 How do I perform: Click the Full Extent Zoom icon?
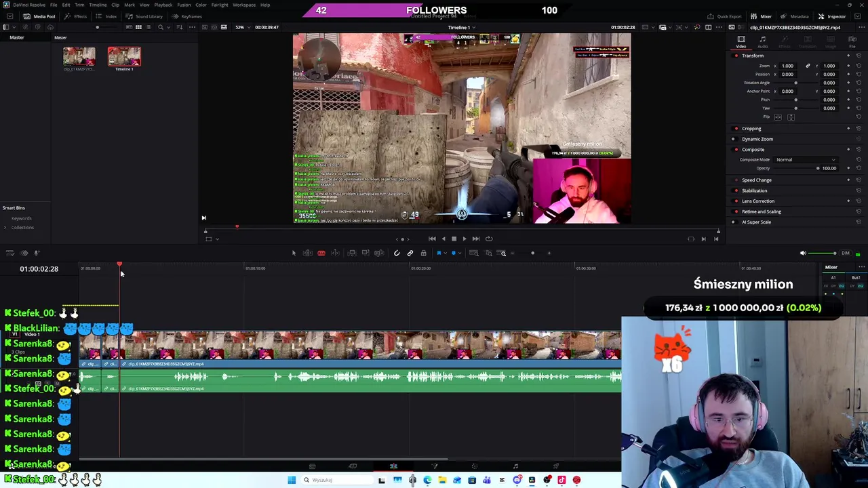coord(475,253)
